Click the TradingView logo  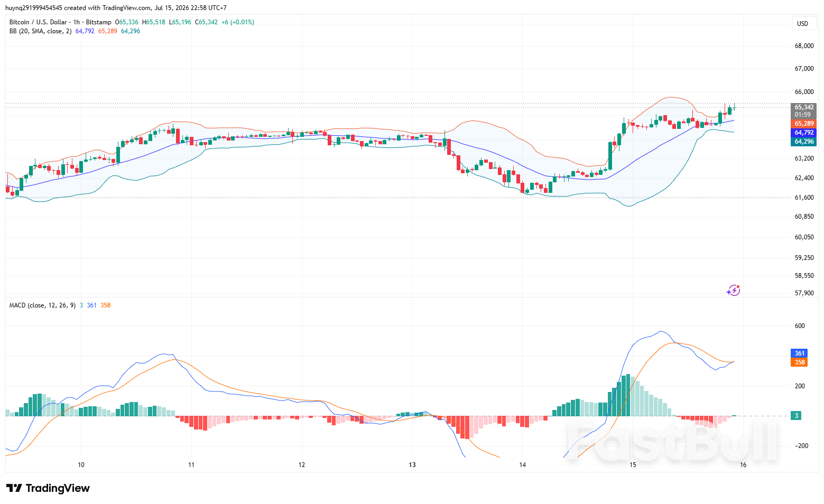[48, 488]
